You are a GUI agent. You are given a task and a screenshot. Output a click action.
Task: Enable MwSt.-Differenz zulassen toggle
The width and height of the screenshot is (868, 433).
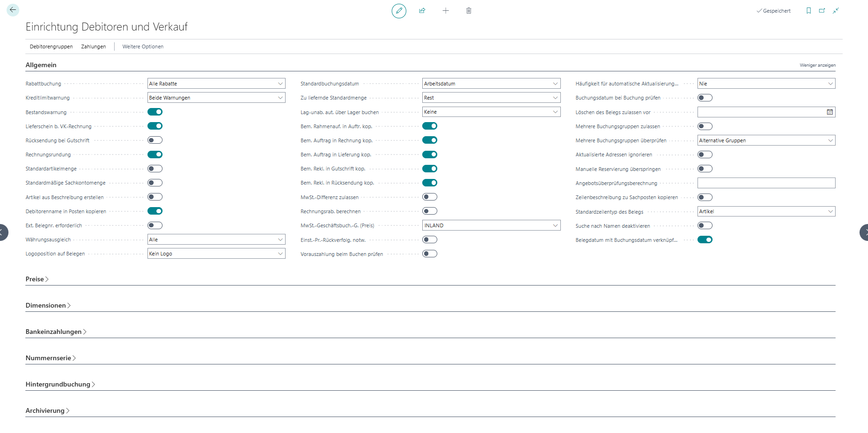[x=430, y=197]
